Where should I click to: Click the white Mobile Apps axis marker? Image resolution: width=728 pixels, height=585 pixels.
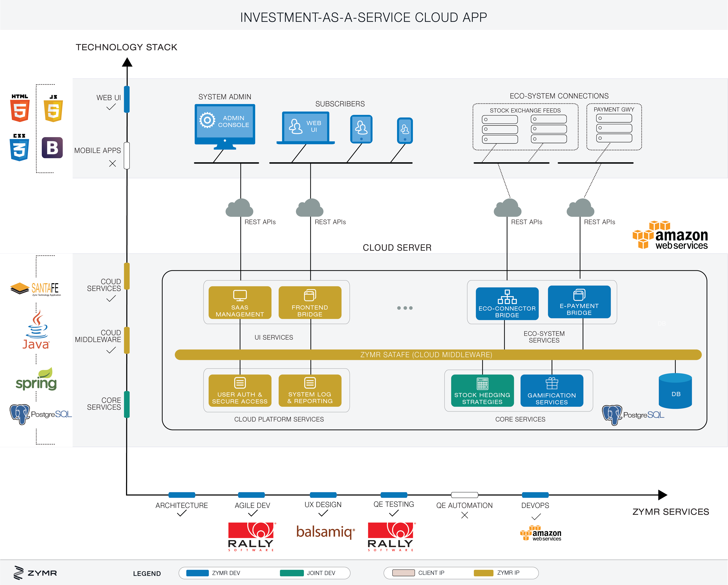click(x=127, y=156)
